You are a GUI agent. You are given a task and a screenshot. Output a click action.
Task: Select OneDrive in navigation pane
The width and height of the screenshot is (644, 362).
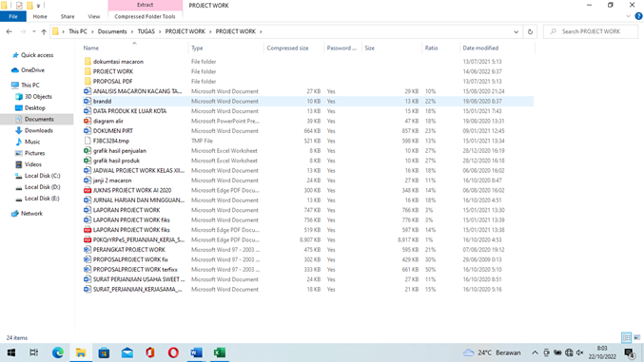point(32,70)
